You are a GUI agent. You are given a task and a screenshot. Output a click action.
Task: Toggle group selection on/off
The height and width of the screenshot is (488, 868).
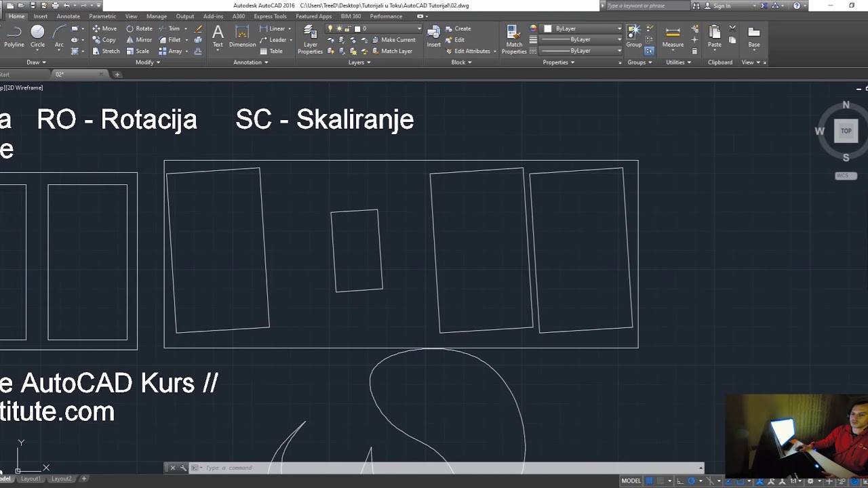click(650, 51)
